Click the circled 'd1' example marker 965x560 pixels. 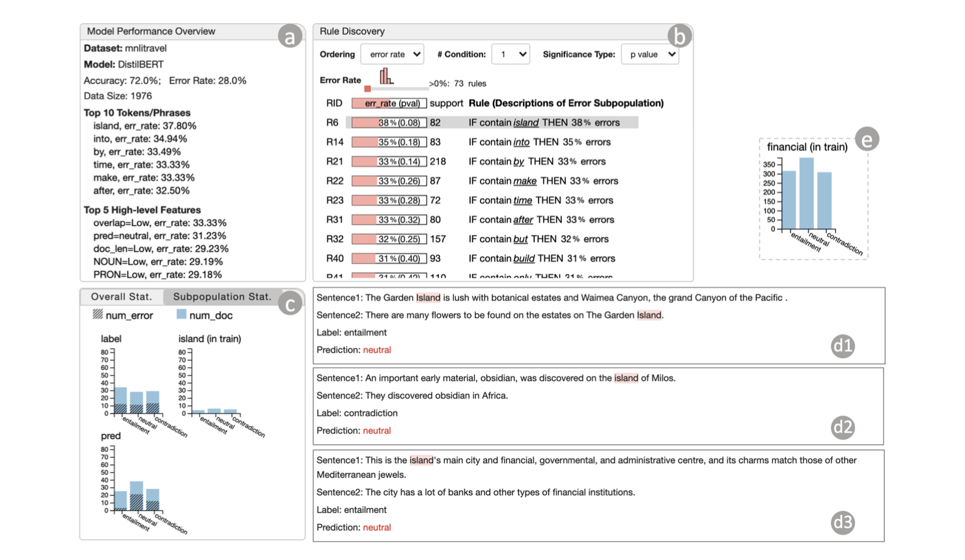(843, 346)
